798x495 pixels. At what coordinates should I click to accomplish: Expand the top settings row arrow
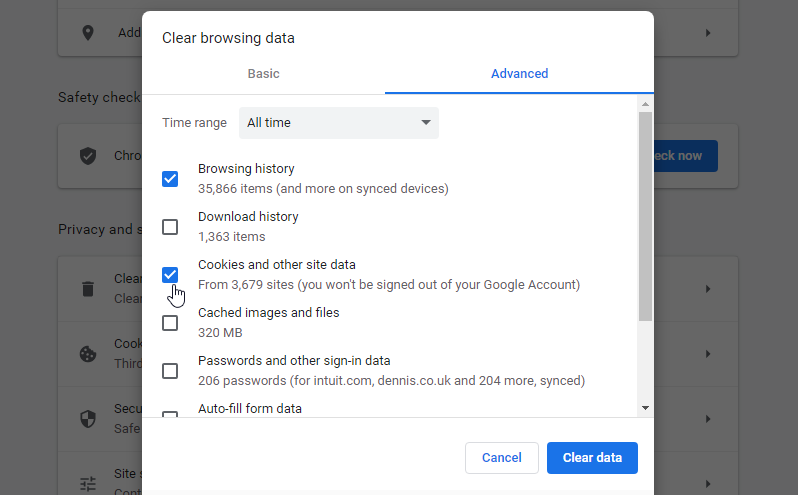pyautogui.click(x=708, y=33)
